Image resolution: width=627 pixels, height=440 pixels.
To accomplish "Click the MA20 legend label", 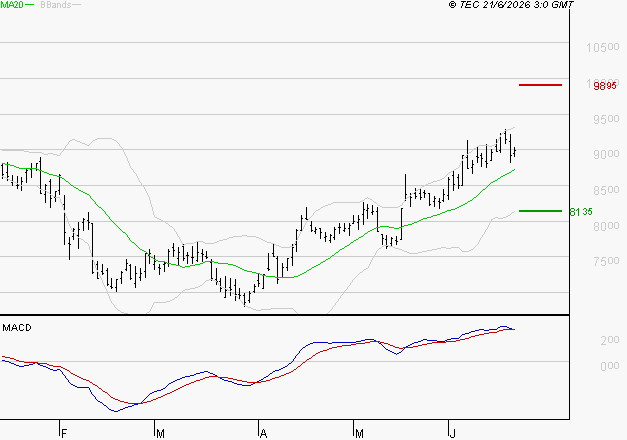I will point(12,5).
